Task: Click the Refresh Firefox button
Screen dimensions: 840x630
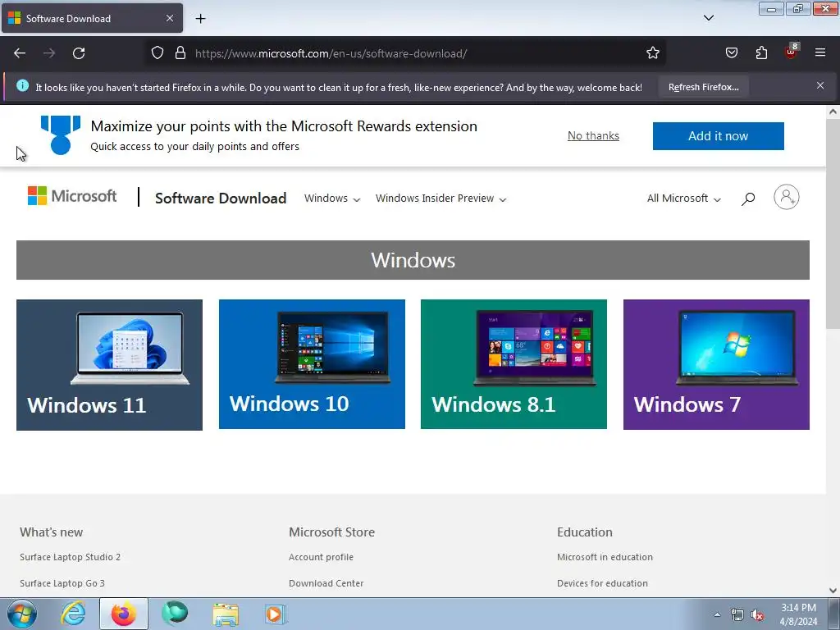Action: click(x=703, y=87)
